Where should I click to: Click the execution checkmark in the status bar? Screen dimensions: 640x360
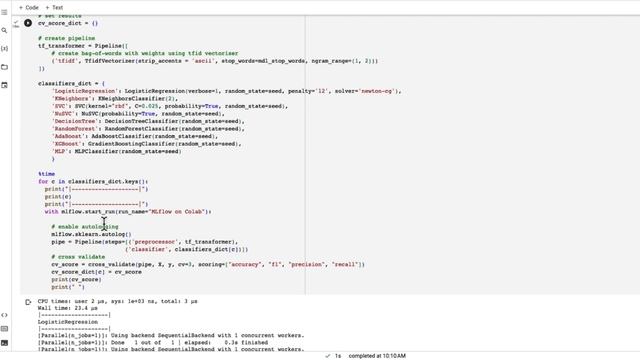[327, 356]
